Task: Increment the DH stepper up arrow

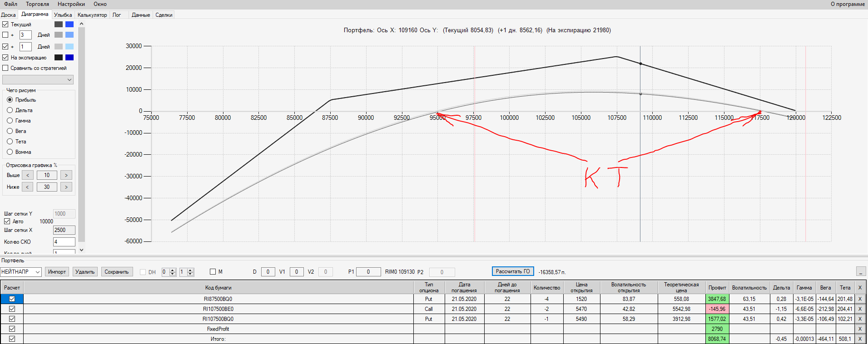Action: tap(173, 270)
